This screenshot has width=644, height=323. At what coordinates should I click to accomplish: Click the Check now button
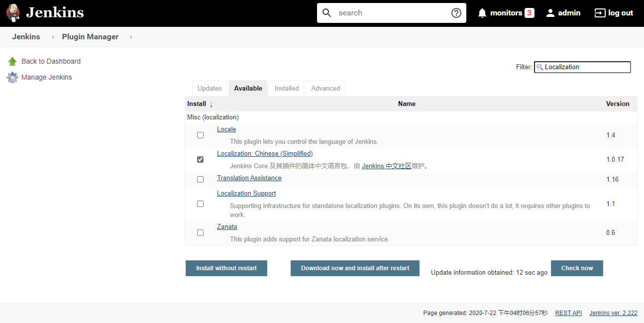tap(577, 268)
